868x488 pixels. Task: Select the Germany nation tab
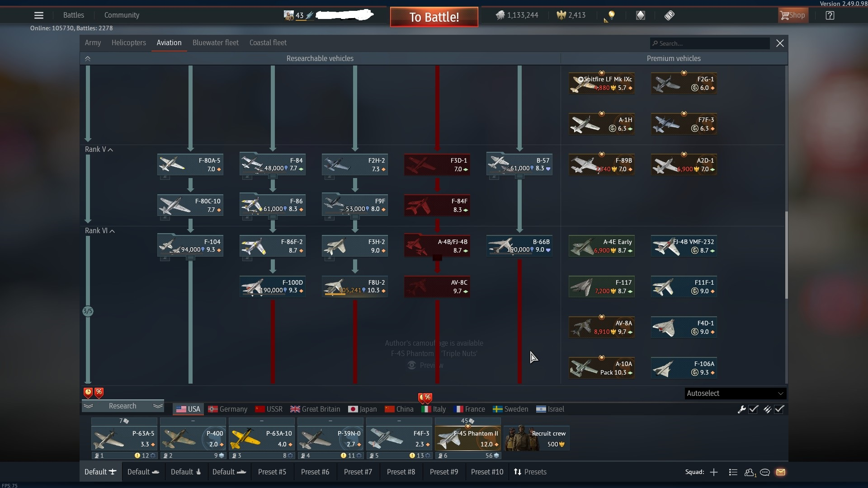pos(228,409)
